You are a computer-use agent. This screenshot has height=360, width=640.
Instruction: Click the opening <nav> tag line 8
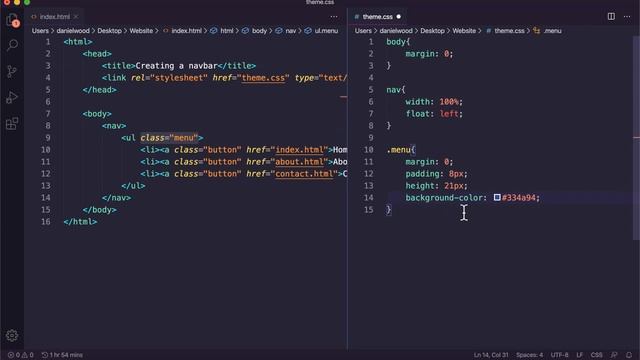click(x=114, y=126)
